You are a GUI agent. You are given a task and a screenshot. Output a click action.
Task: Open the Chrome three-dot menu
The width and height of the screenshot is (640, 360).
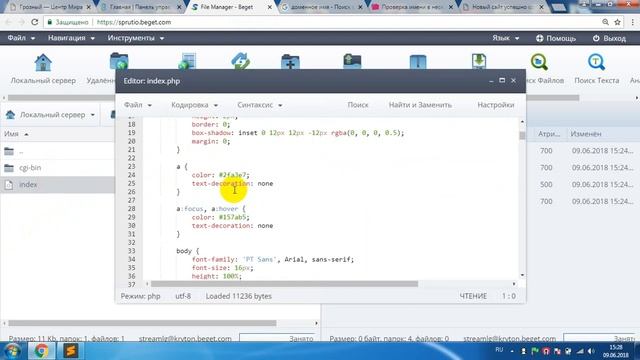[632, 22]
